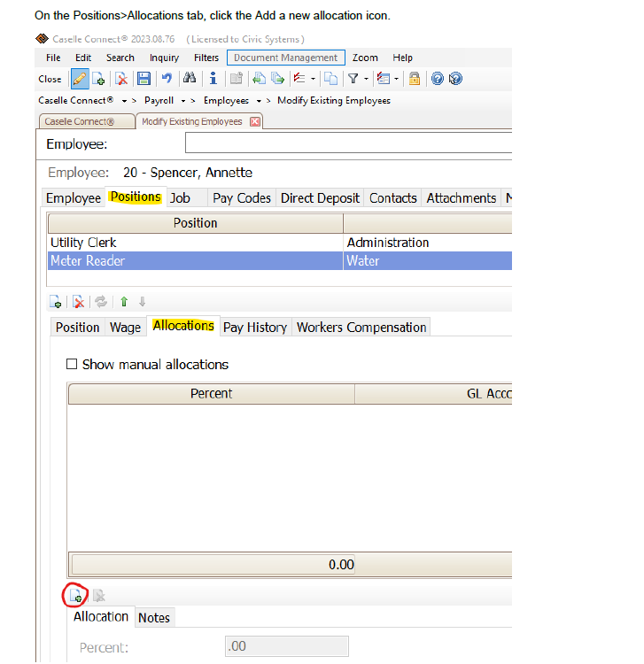Toggle Show manual allocations checkbox
The height and width of the screenshot is (664, 644).
(72, 364)
